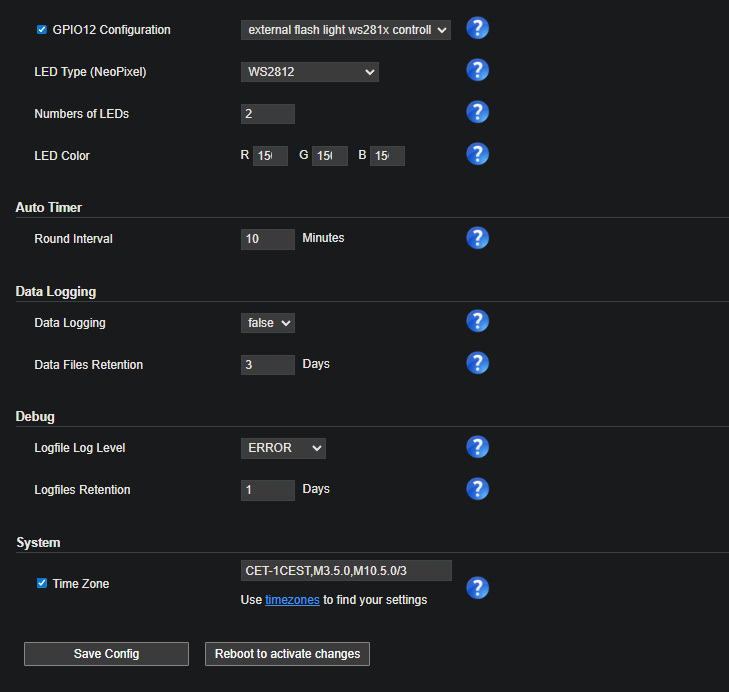Open the Logfile Log Level ERROR dropdown
729x692 pixels.
(x=283, y=448)
